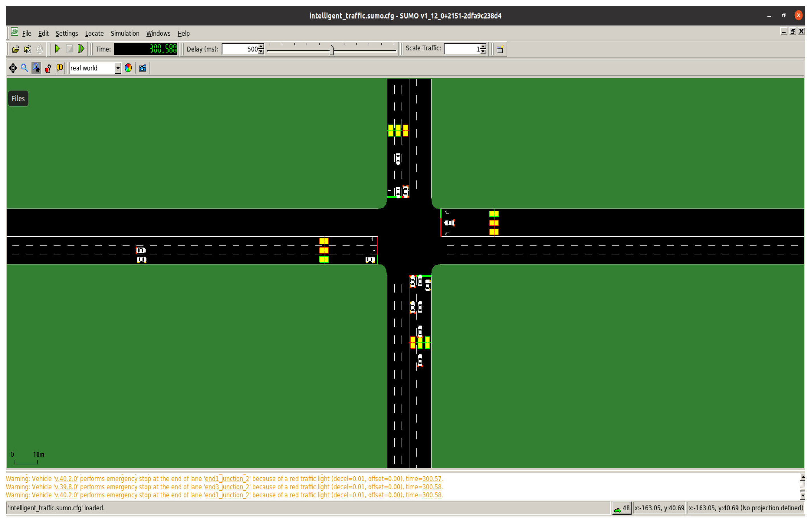Toggle the locate-by-cursor icon
The height and width of the screenshot is (524, 812).
click(36, 68)
